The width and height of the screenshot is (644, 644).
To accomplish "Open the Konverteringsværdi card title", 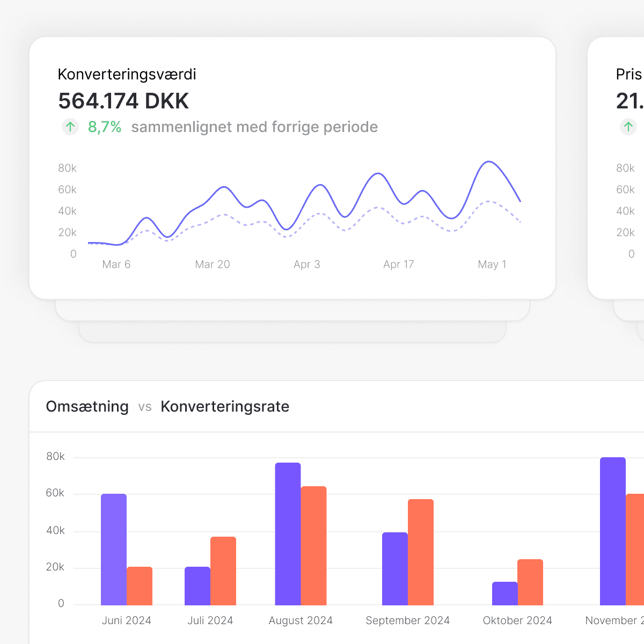I will click(127, 74).
